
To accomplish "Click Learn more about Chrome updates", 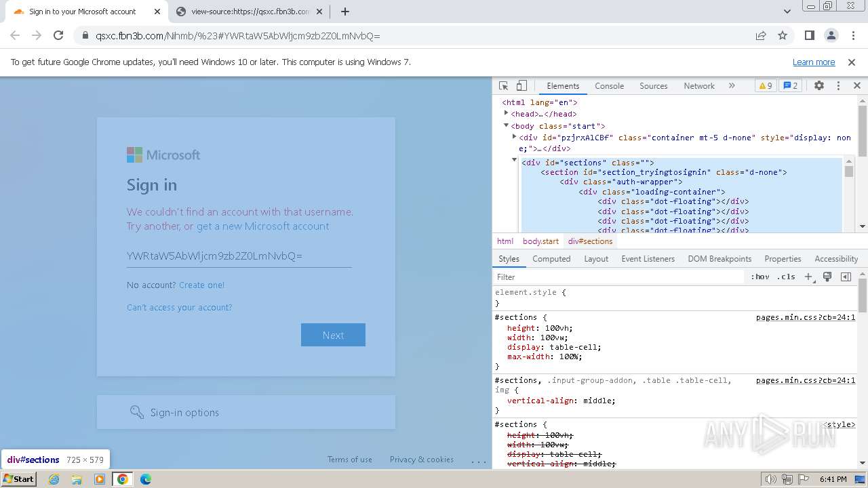I will (x=814, y=62).
